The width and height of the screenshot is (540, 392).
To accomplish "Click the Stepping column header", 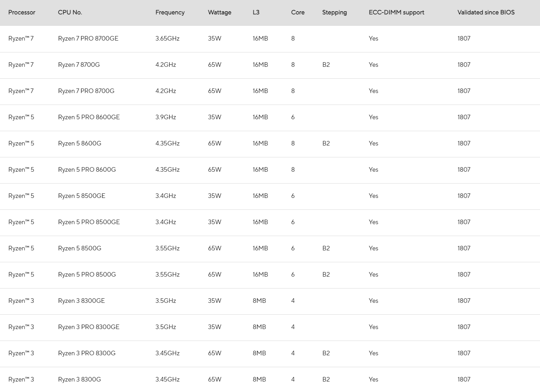I will pos(334,13).
